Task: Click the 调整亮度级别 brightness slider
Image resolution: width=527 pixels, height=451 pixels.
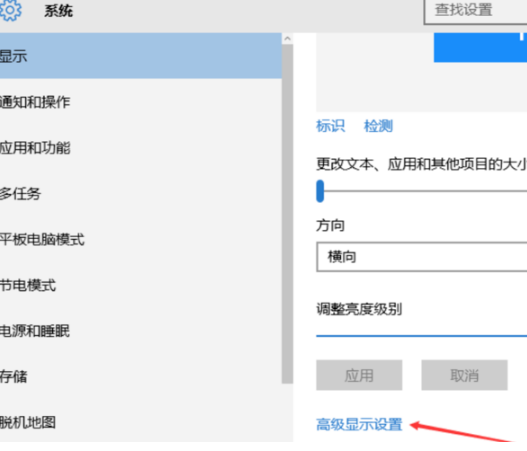Action: 421,335
